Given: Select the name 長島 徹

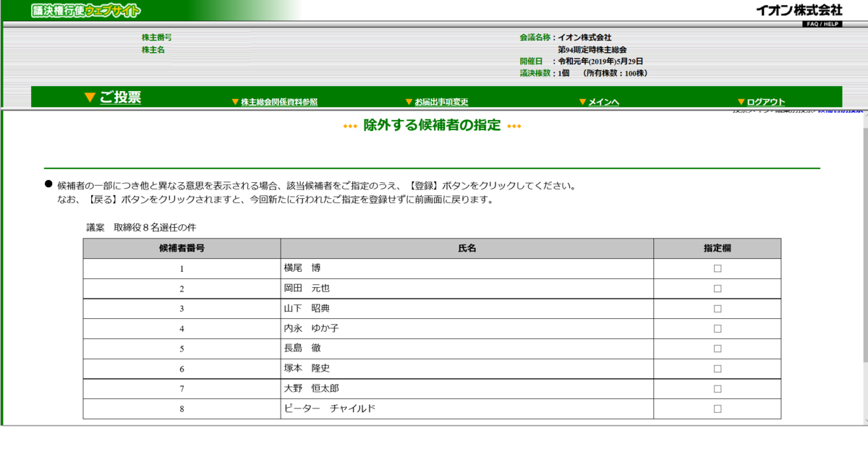Looking at the screenshot, I should 302,349.
